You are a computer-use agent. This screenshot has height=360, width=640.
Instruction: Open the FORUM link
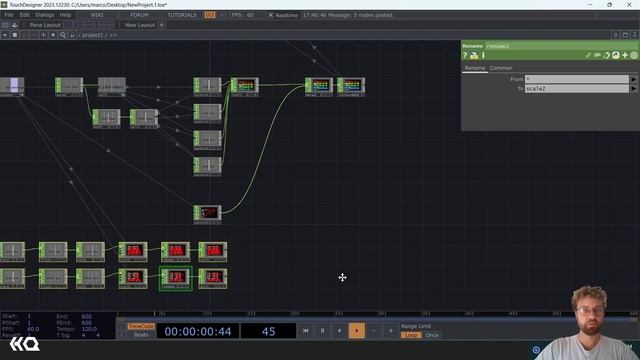click(x=140, y=15)
